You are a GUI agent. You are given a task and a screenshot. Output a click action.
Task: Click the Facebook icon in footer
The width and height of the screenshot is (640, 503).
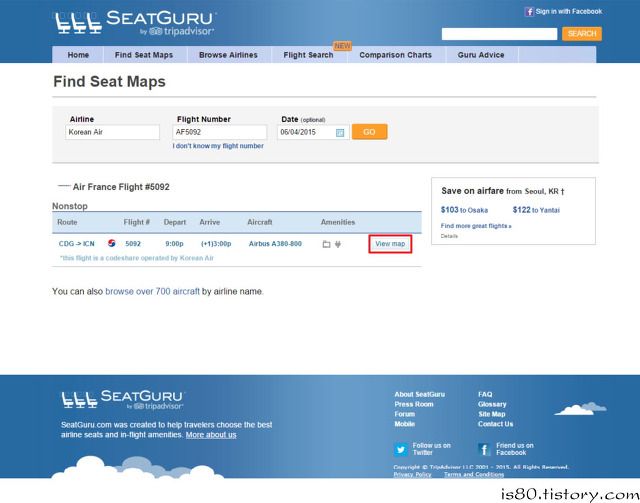tap(484, 450)
